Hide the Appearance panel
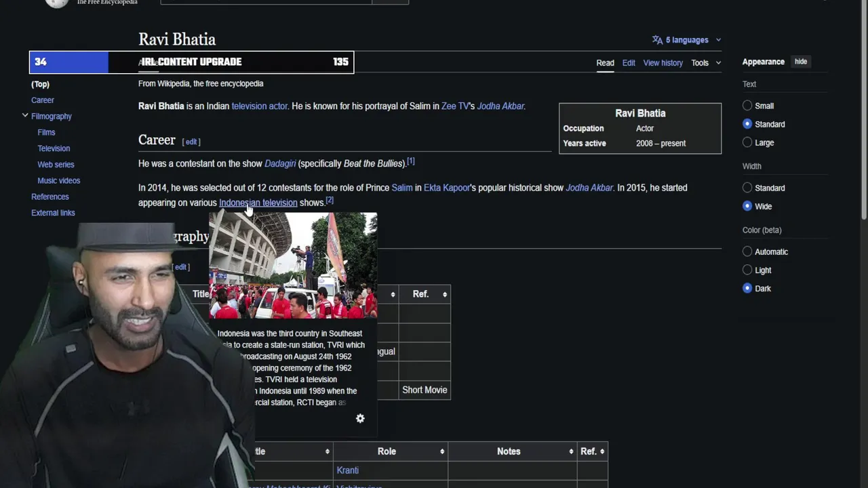The width and height of the screenshot is (868, 488). 801,62
